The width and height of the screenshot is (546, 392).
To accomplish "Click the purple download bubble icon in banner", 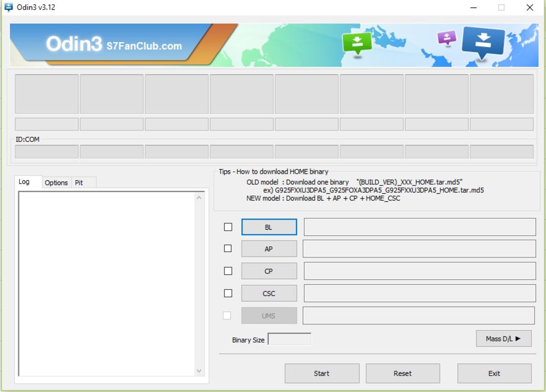I will [447, 38].
